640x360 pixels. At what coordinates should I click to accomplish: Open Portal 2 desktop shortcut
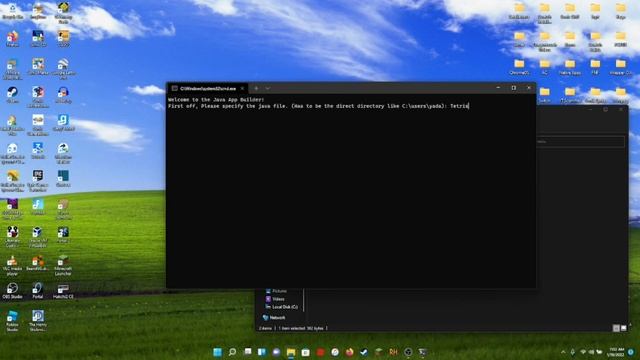(x=63, y=235)
